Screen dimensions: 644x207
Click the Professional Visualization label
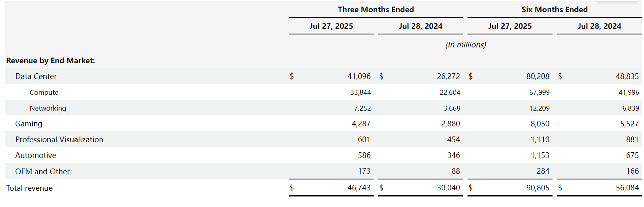pos(60,139)
